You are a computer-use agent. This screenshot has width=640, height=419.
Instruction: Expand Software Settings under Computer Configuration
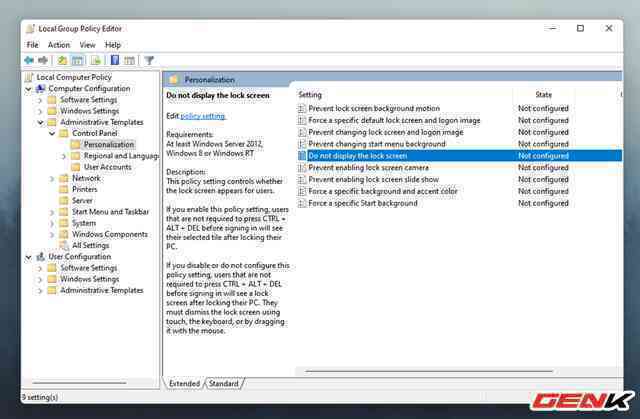pos(40,100)
